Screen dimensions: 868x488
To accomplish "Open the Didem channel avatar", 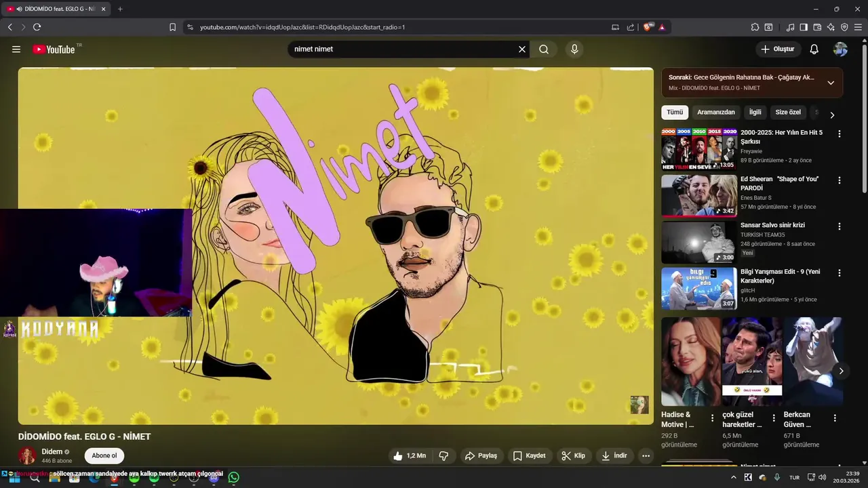I will pos(27,455).
